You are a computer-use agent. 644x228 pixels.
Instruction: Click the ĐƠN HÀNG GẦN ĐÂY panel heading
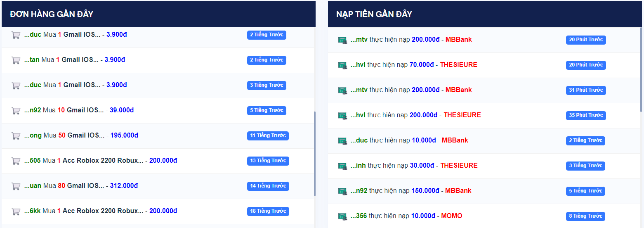(52, 14)
